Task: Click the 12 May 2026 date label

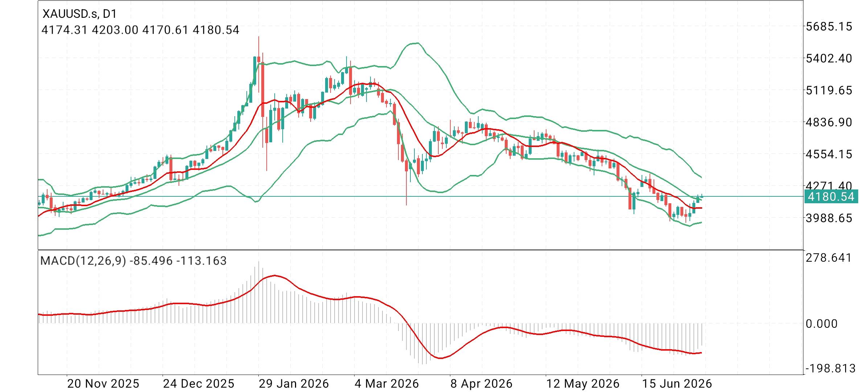Action: coord(583,384)
